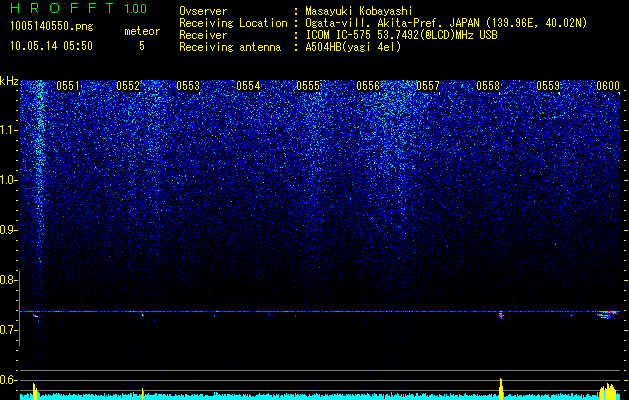
Task: Click the 0558 time marker
Action: (x=488, y=86)
